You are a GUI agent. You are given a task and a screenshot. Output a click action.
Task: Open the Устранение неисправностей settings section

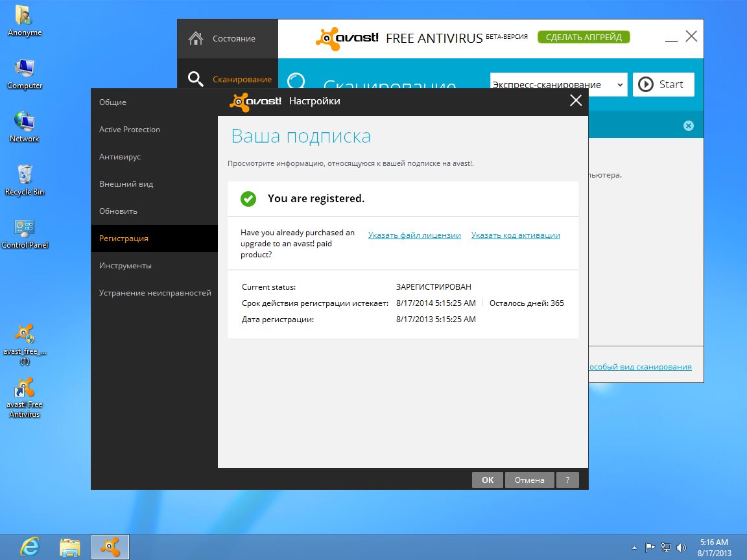coord(155,293)
